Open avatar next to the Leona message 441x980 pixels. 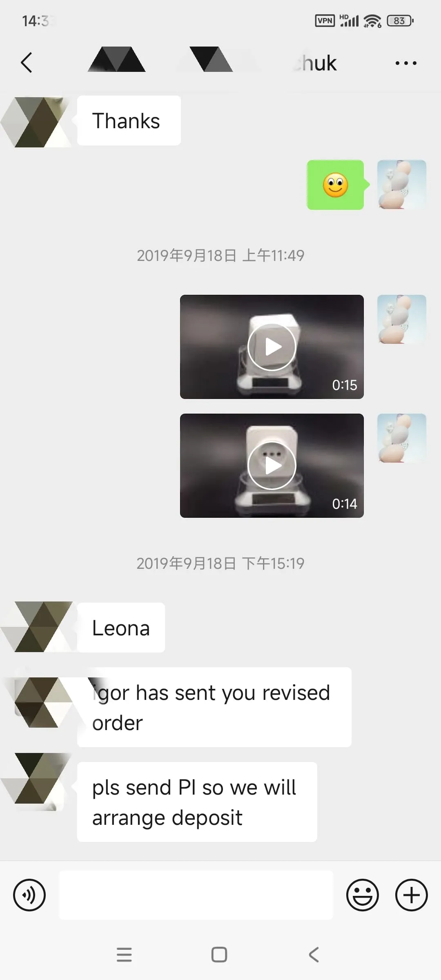(x=40, y=627)
